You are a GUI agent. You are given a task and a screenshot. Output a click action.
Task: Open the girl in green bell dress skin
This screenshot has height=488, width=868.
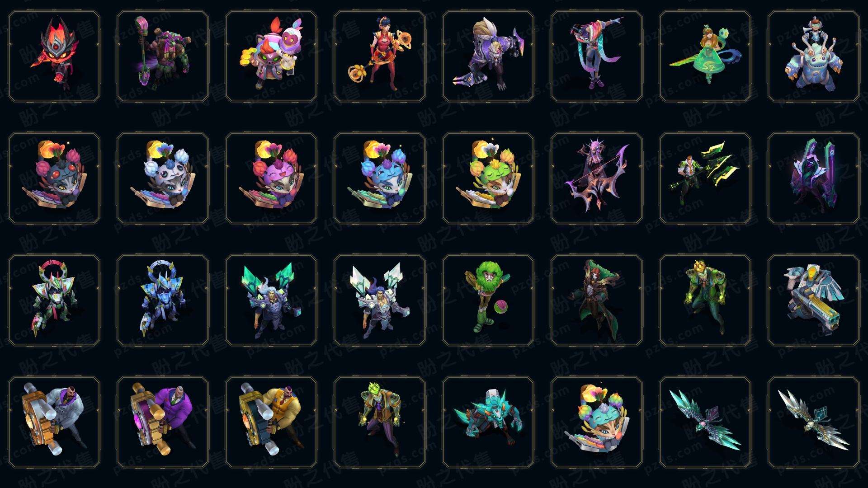coord(705,56)
